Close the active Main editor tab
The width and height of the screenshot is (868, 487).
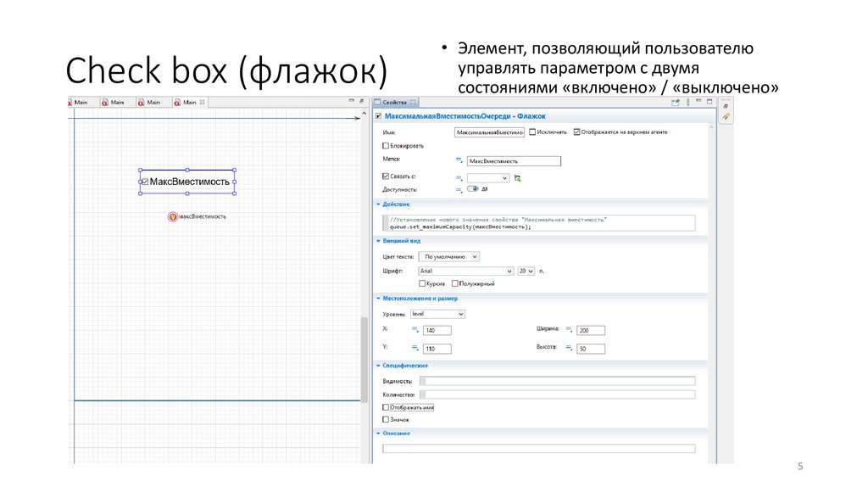[x=202, y=102]
